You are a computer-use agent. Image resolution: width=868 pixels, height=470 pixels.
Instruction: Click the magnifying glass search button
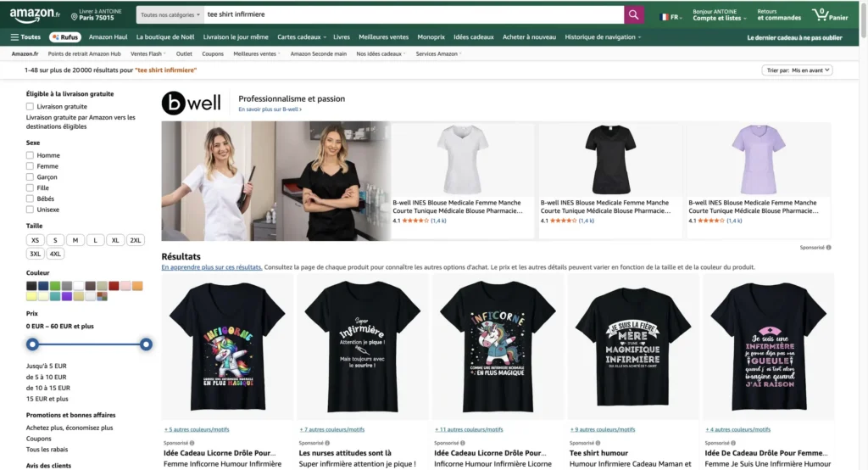[x=634, y=14]
